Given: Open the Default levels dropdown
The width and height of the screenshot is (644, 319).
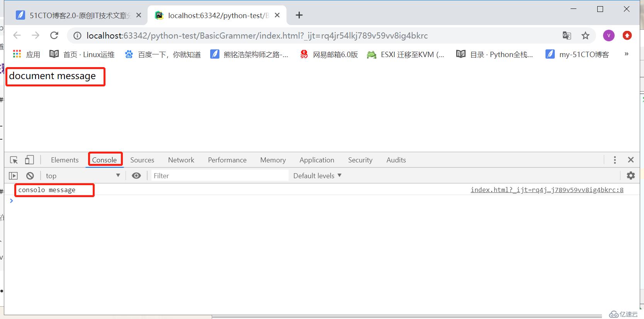Looking at the screenshot, I should pyautogui.click(x=317, y=176).
